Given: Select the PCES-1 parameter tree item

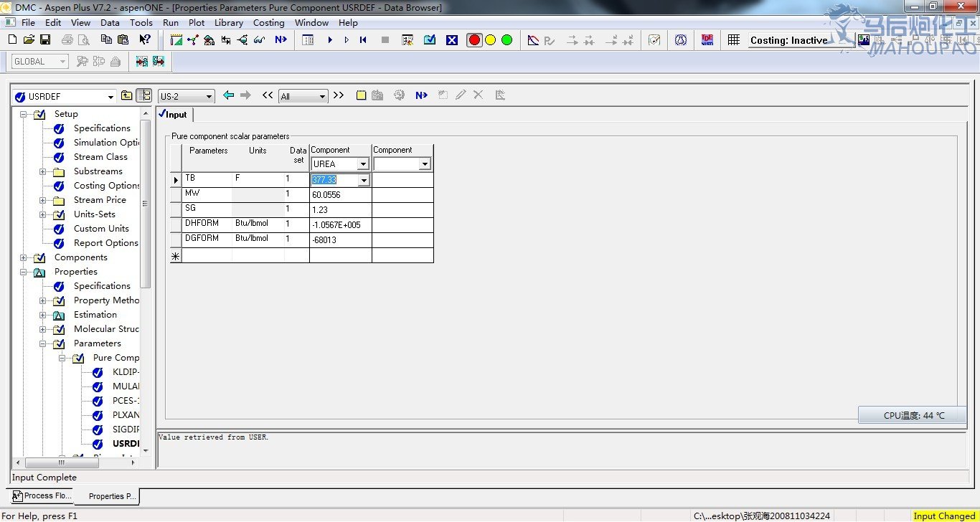Looking at the screenshot, I should (x=126, y=401).
